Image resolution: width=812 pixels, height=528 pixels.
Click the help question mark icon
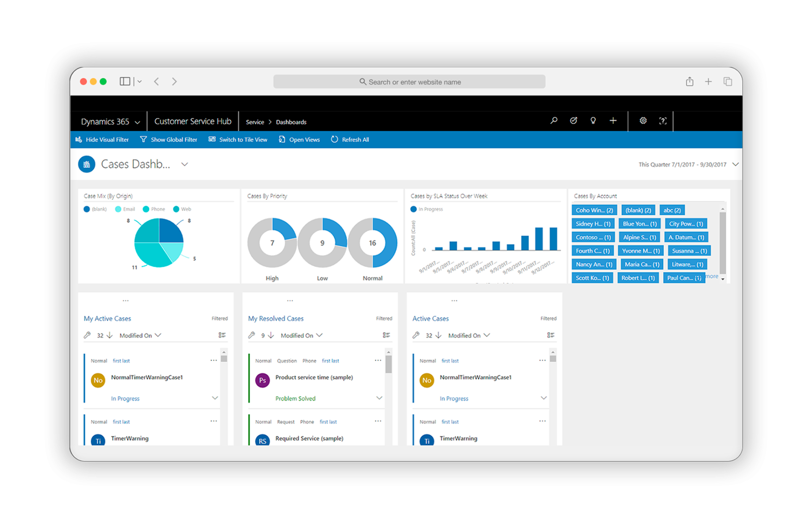point(663,121)
